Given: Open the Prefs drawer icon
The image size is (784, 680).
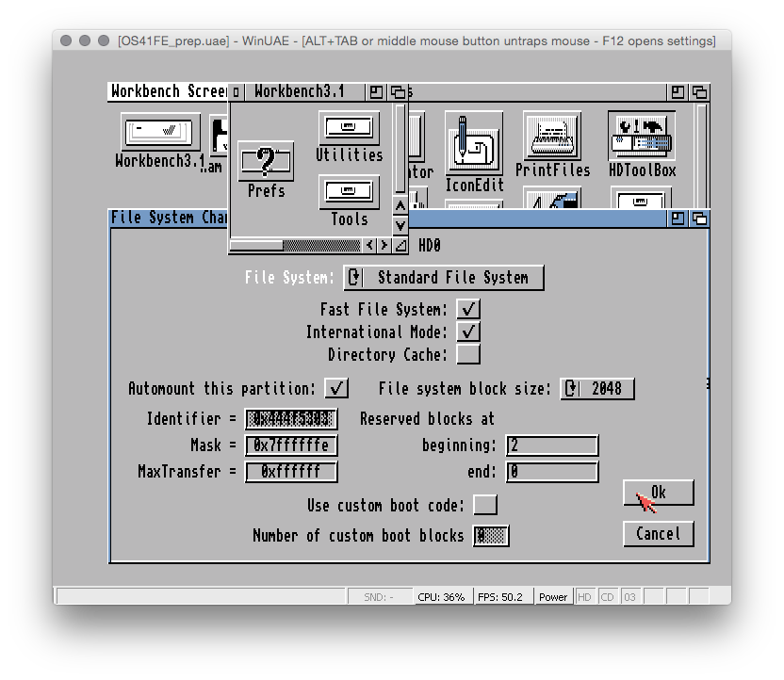Looking at the screenshot, I should 266,162.
